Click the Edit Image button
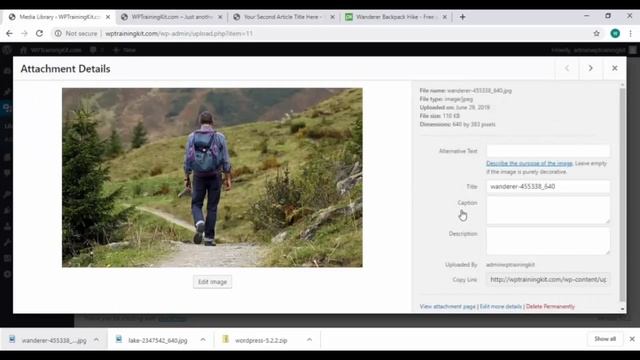 point(212,282)
